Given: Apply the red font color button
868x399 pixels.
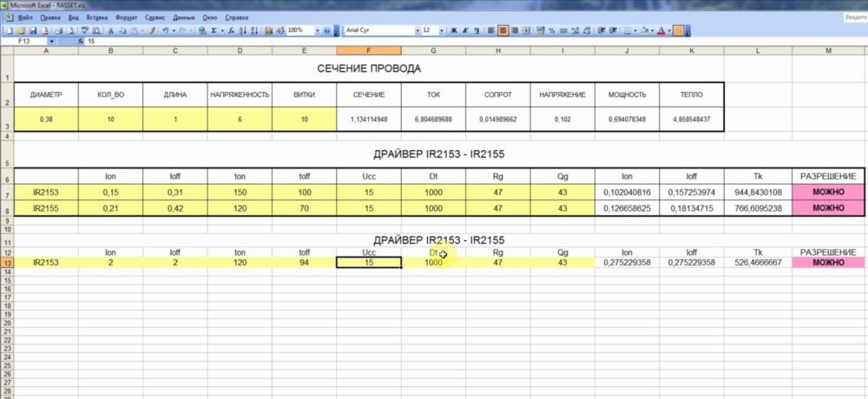Looking at the screenshot, I should pyautogui.click(x=661, y=30).
